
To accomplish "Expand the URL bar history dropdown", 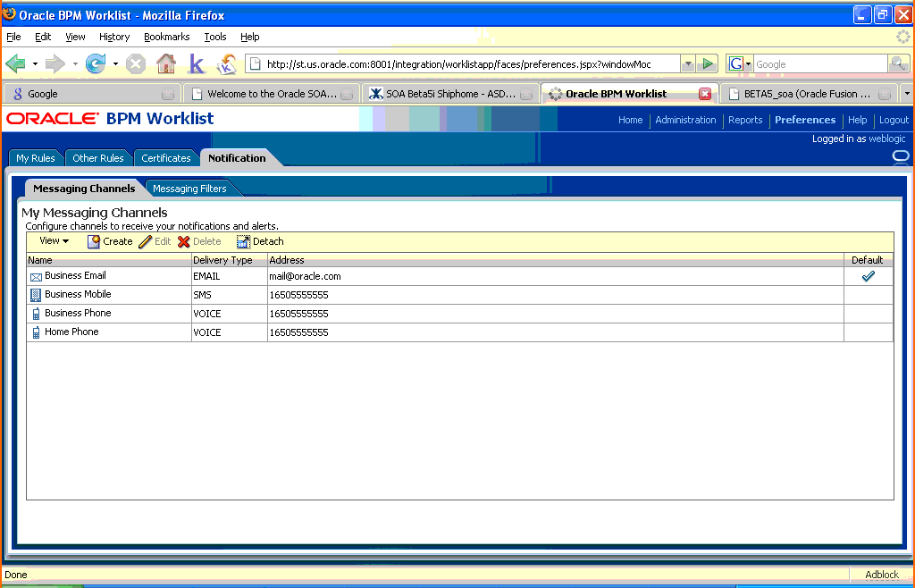I will pyautogui.click(x=687, y=64).
